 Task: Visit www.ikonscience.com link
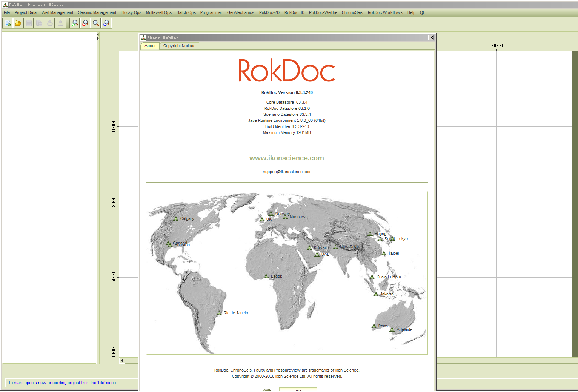point(287,158)
